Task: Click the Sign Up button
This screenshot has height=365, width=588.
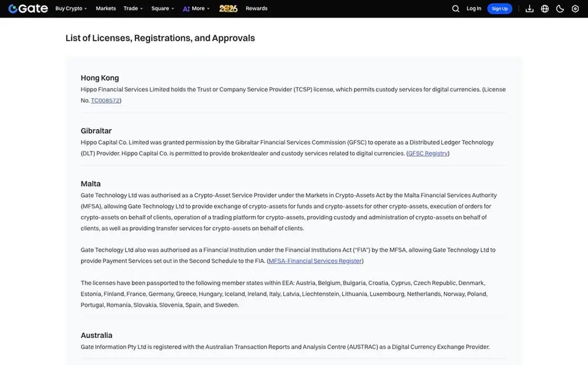Action: (499, 9)
